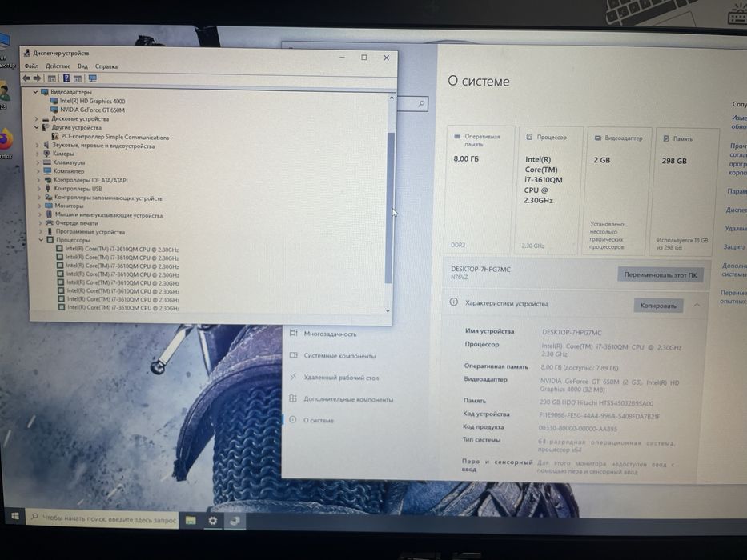
Task: Collapse the Другие устройства category
Action: point(36,127)
